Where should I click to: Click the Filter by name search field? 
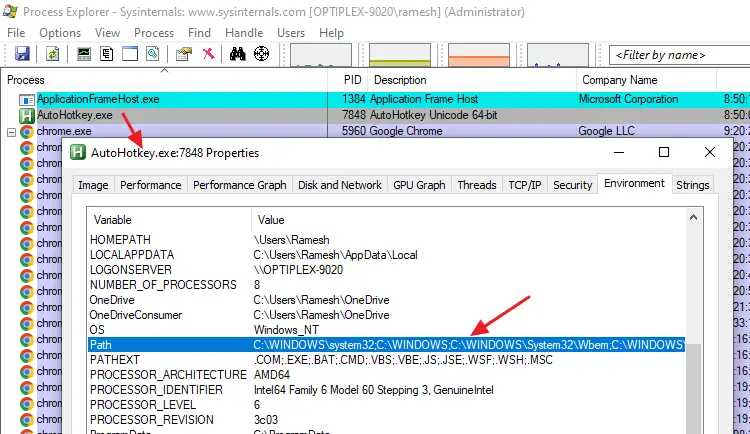[x=679, y=55]
